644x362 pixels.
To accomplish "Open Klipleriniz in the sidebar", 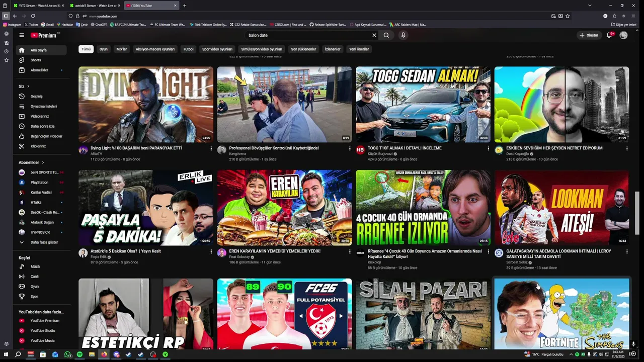I will coord(41,146).
